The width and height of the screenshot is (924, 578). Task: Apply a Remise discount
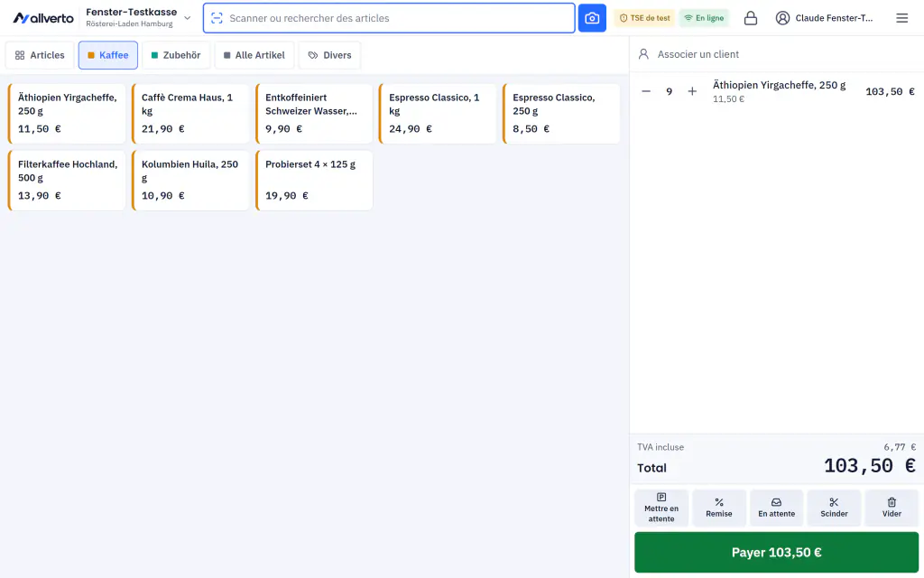click(719, 508)
